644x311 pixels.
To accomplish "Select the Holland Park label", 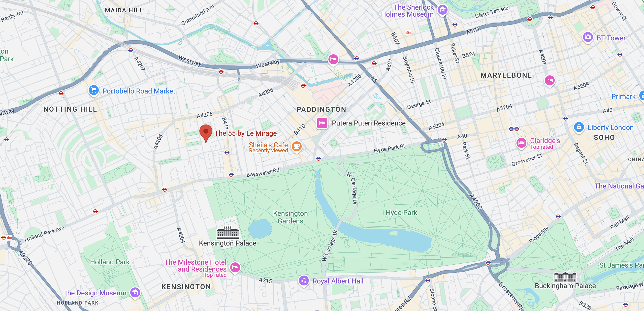I will 110,262.
